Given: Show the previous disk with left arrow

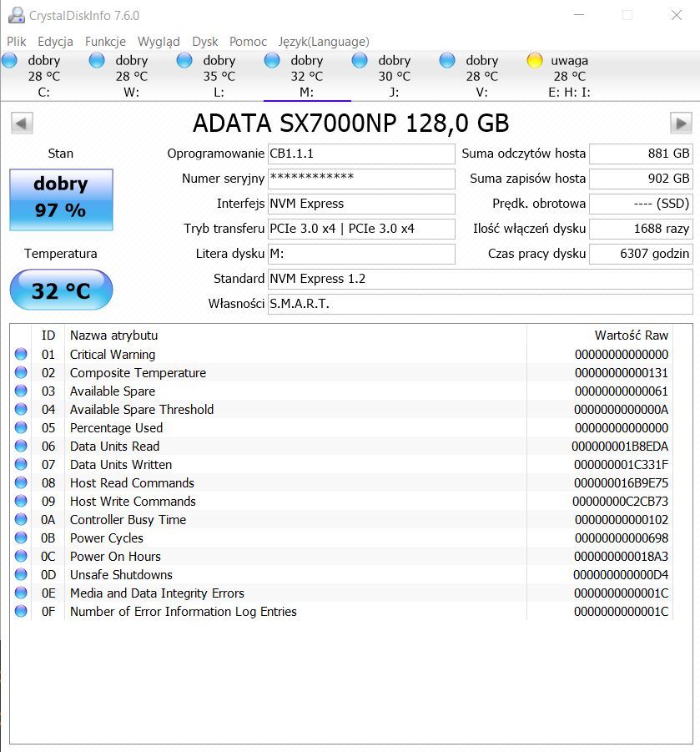Looking at the screenshot, I should [x=22, y=124].
